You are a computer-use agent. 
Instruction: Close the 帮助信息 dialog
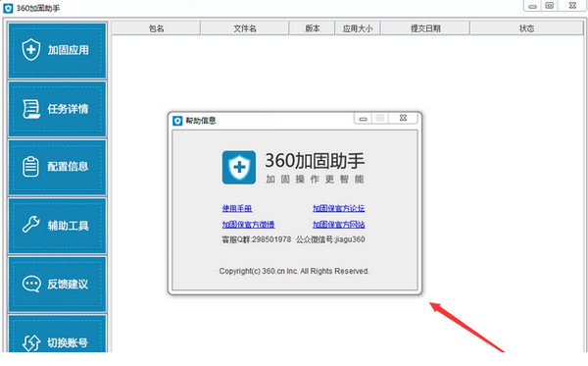click(403, 118)
